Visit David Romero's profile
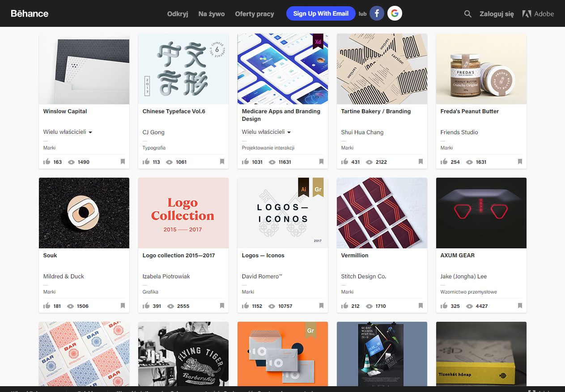565x392 pixels. (262, 276)
